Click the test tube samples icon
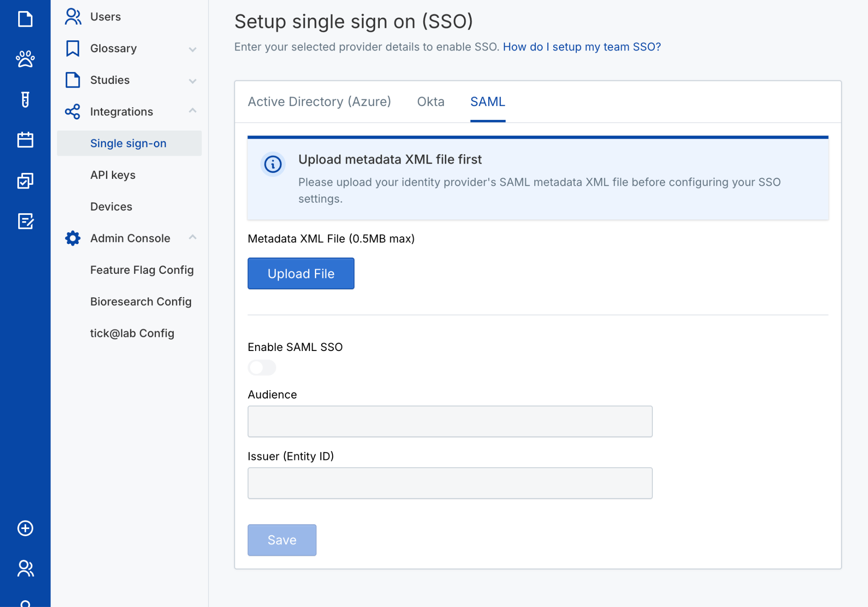The height and width of the screenshot is (607, 868). pyautogui.click(x=25, y=99)
